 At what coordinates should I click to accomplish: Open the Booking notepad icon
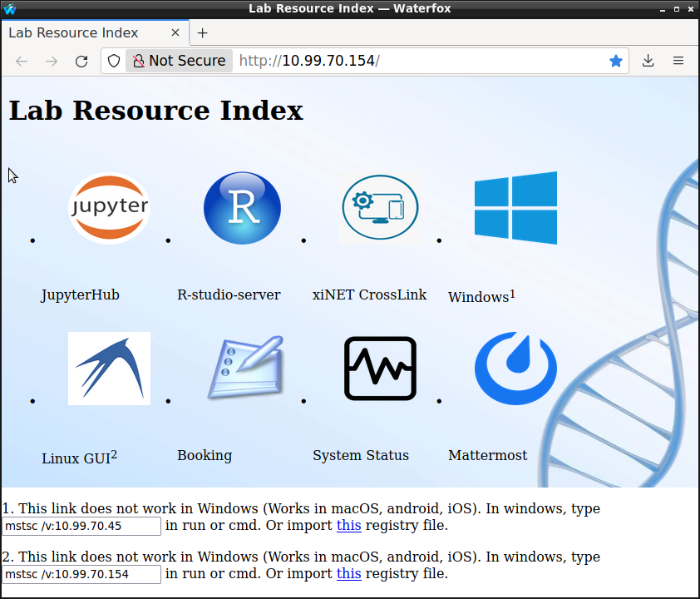[246, 367]
